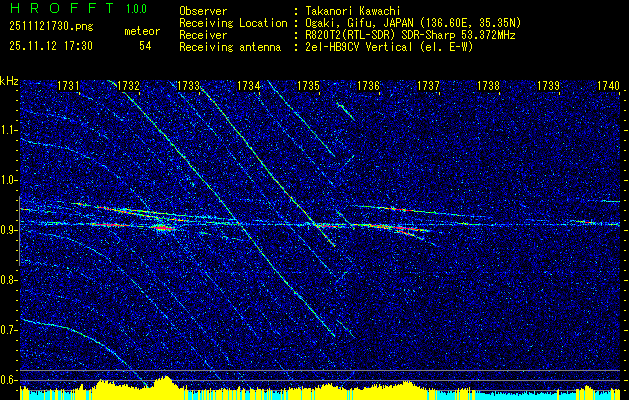The width and height of the screenshot is (629, 400).
Task: Click the HROFFT program title
Action: point(62,8)
